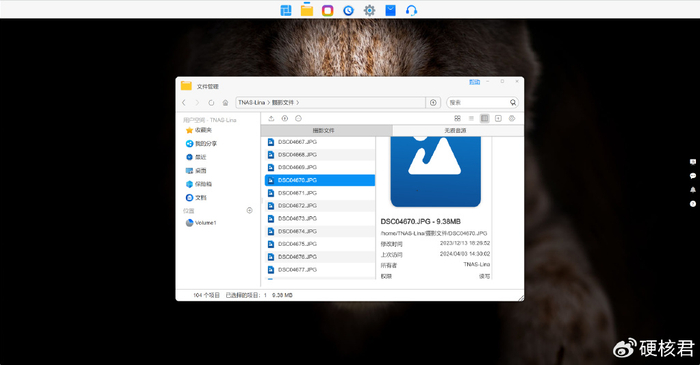This screenshot has height=365, width=700.
Task: Click the /home/TNAS-Lina file path in details
Action: tap(434, 233)
